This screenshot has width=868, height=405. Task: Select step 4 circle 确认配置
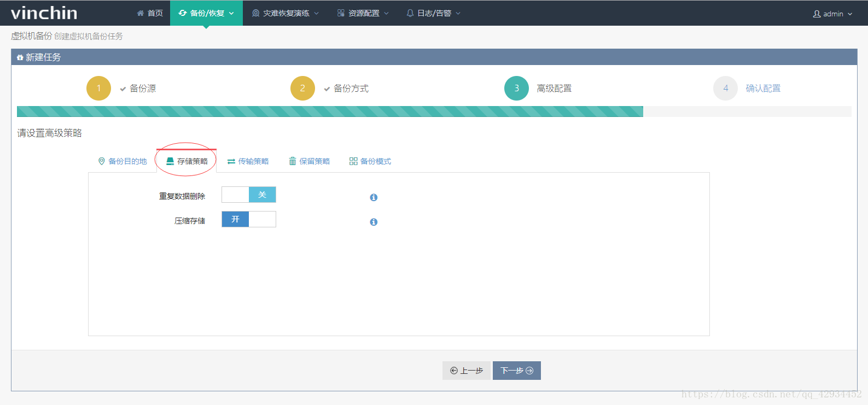click(x=725, y=88)
